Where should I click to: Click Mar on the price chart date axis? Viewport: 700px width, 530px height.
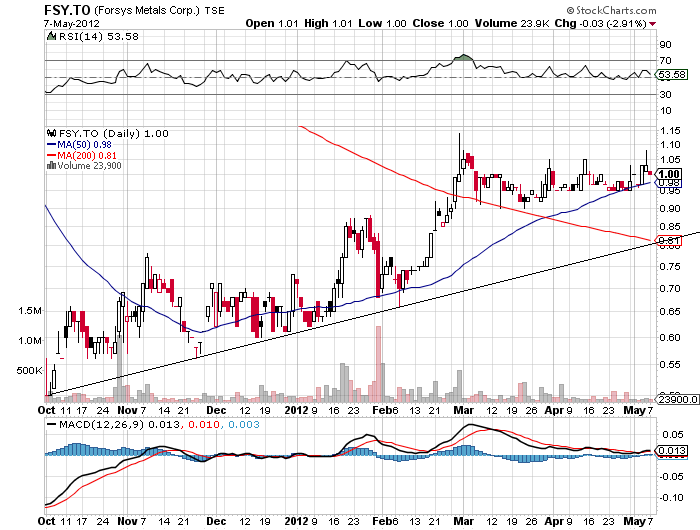463,410
